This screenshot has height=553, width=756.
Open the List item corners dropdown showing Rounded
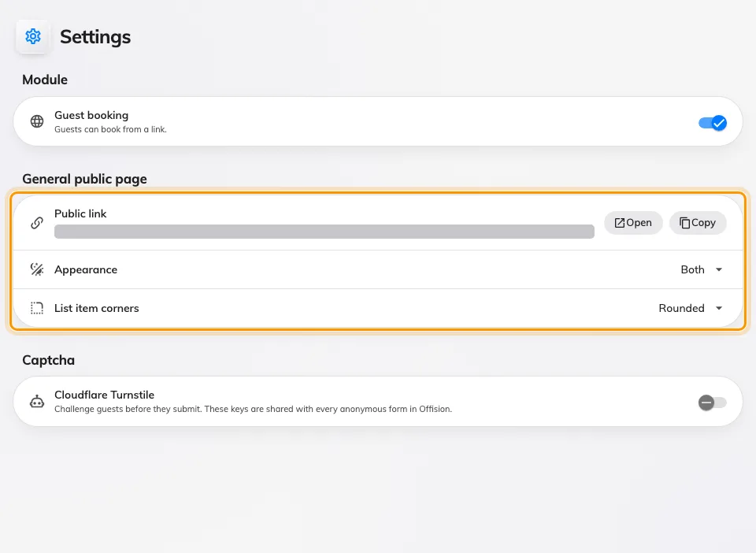click(x=691, y=308)
